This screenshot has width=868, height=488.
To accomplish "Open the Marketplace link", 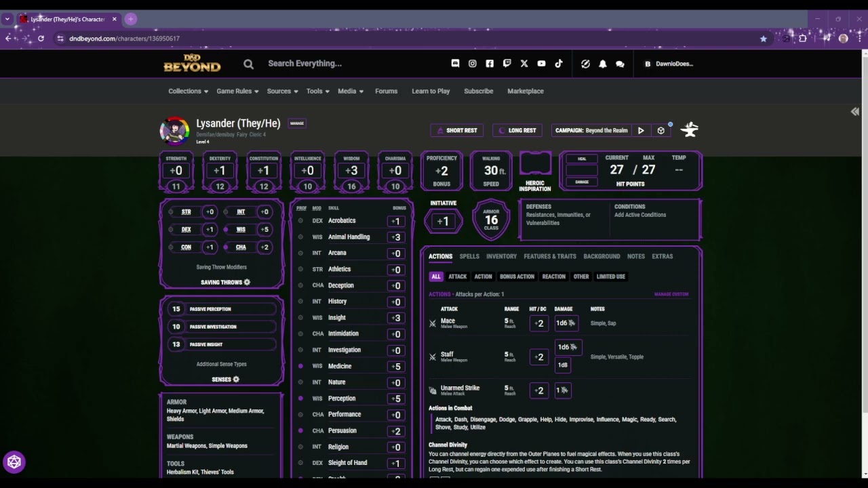I will tap(526, 91).
